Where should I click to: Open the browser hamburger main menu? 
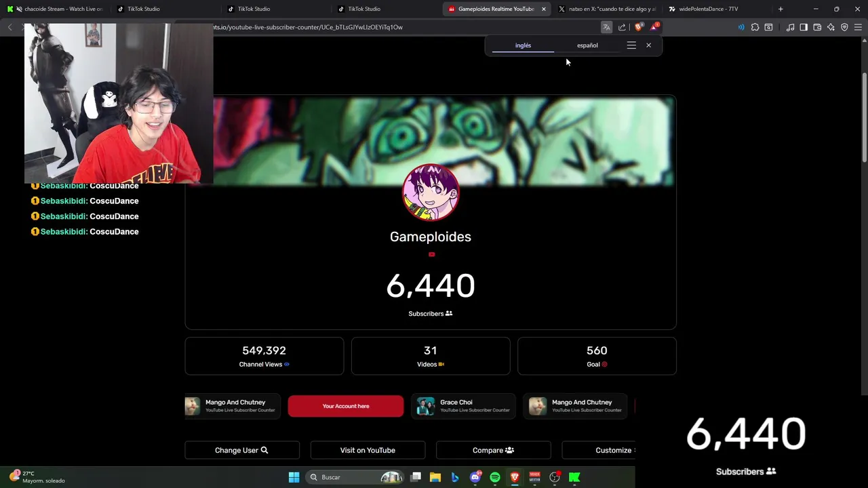pos(858,27)
